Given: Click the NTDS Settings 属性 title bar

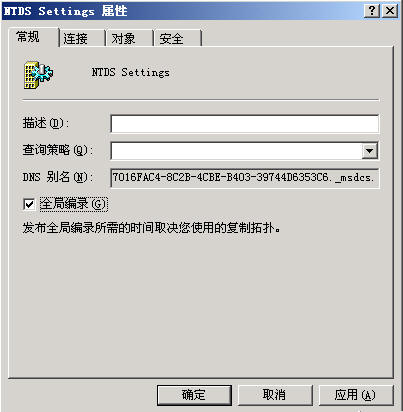Looking at the screenshot, I should (x=183, y=11).
